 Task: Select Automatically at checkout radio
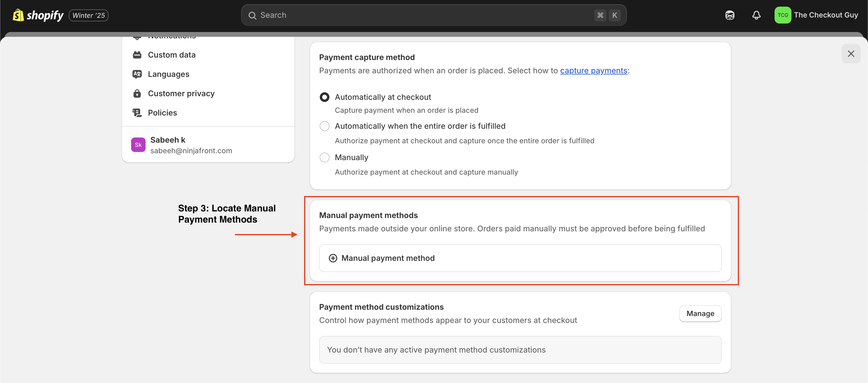pyautogui.click(x=324, y=97)
